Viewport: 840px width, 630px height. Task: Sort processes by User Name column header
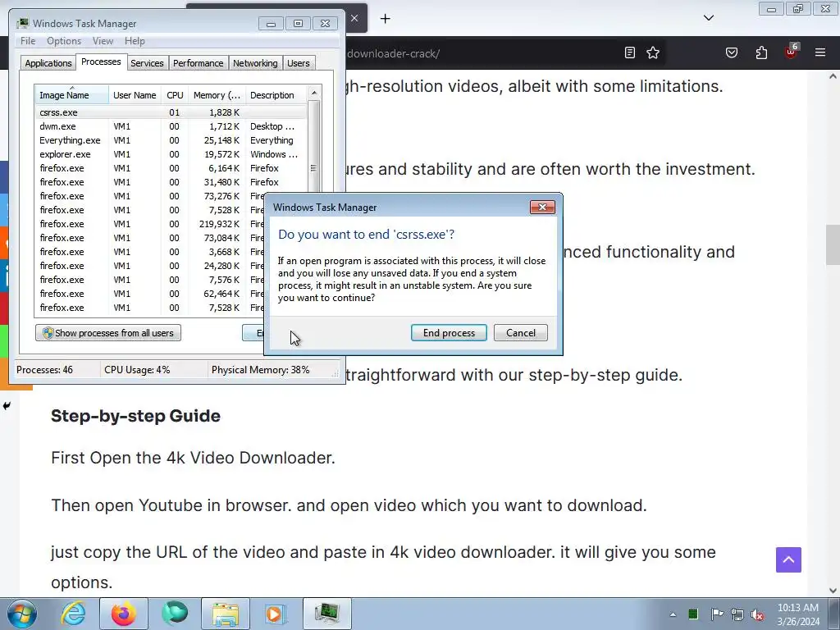[135, 95]
